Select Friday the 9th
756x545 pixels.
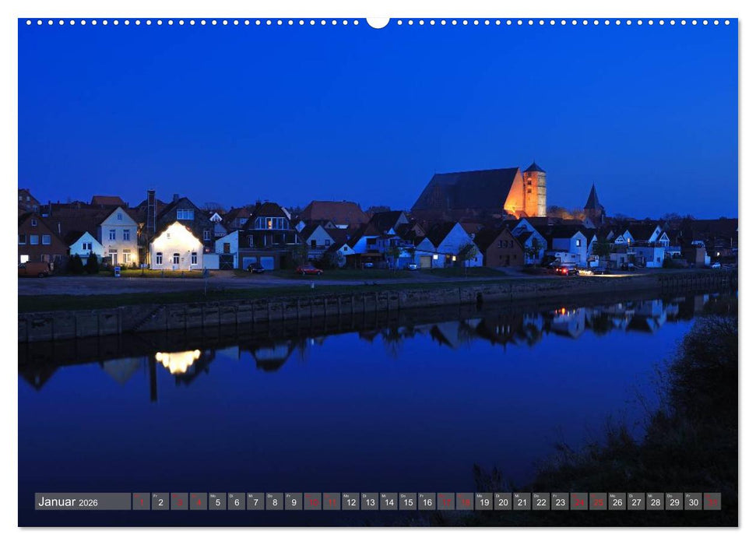point(294,502)
